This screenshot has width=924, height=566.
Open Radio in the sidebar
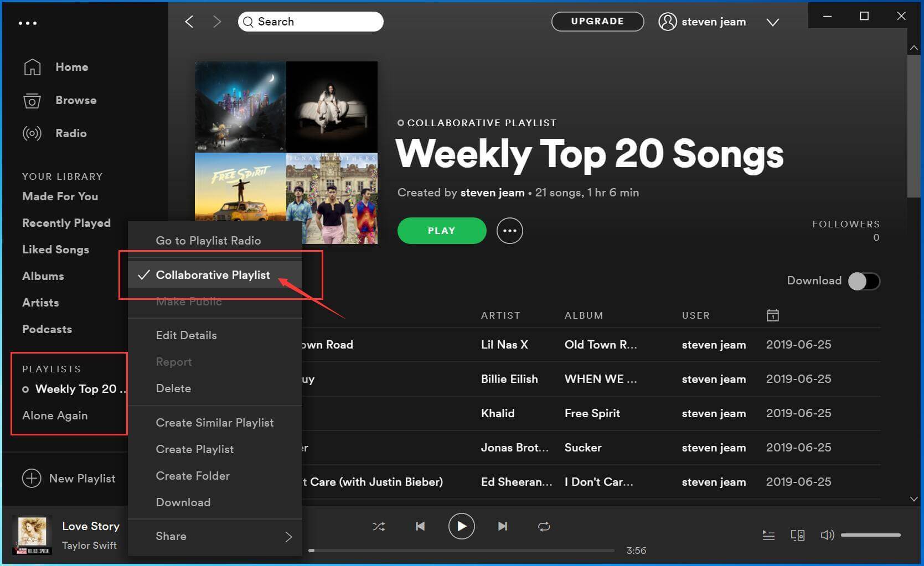click(x=54, y=133)
